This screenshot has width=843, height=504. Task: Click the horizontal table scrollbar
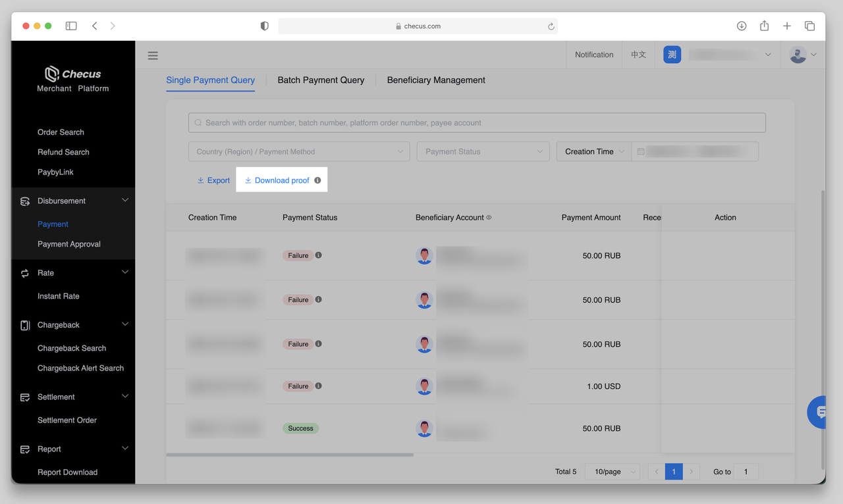point(290,455)
